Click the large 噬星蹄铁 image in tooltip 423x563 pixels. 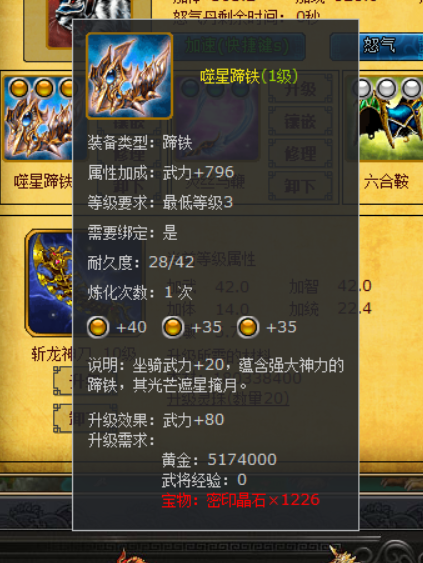[x=129, y=76]
